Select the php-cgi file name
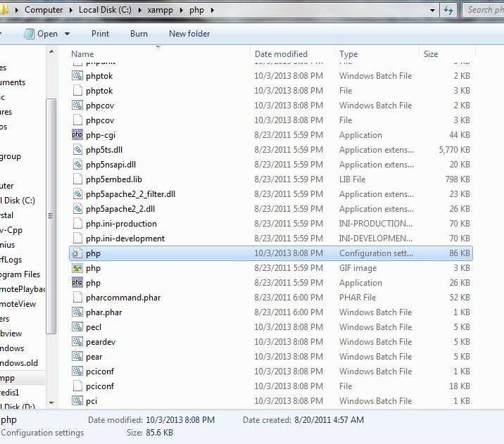 101,135
